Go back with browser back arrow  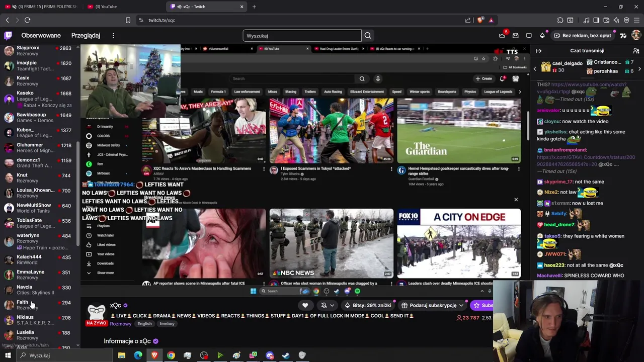(x=7, y=20)
